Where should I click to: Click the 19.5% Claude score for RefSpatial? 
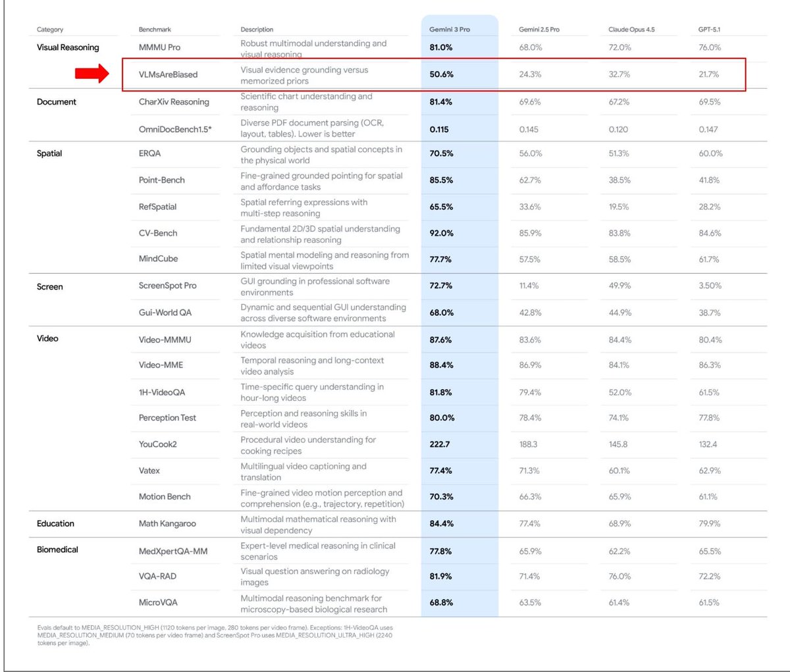(619, 207)
